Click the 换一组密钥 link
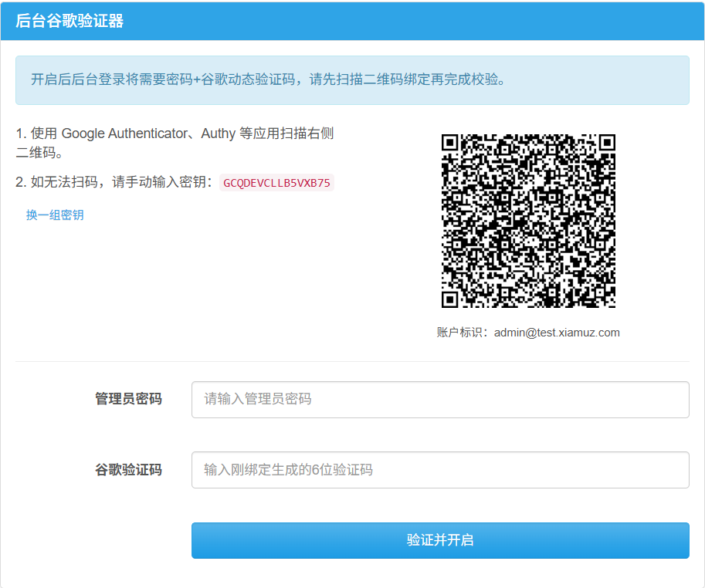This screenshot has height=588, width=705. (55, 215)
